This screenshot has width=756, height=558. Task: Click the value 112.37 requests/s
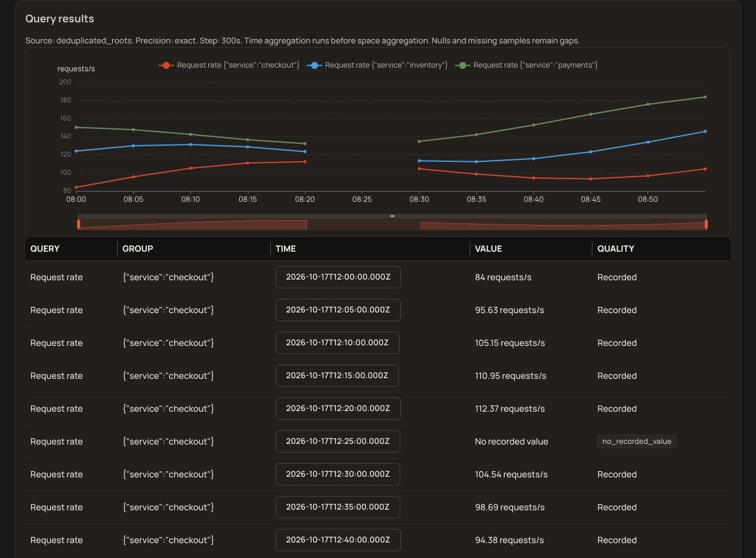[510, 409]
